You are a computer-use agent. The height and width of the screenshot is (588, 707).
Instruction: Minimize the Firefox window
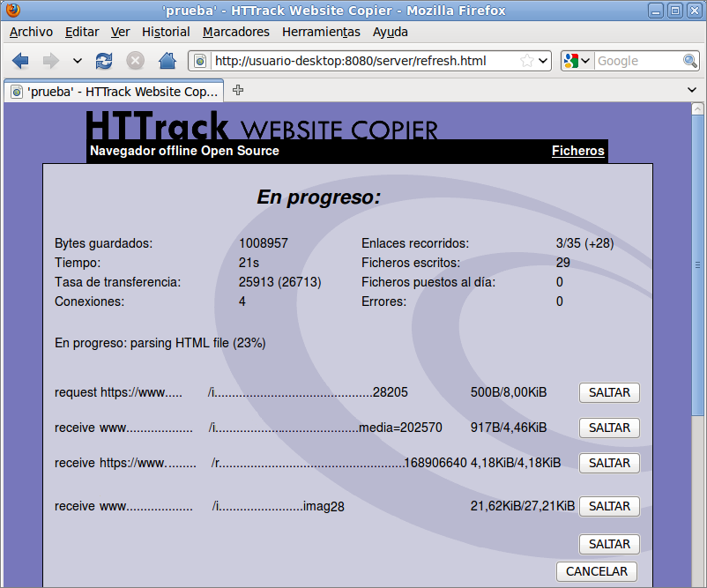coord(656,11)
